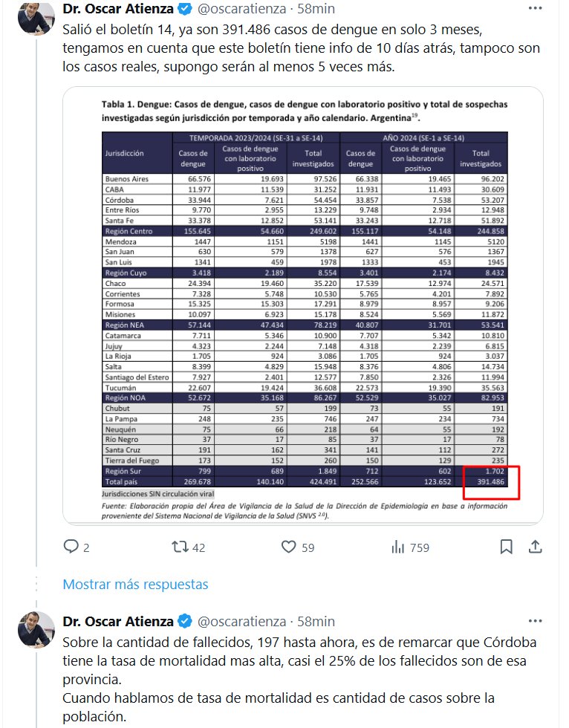This screenshot has height=728, width=569.
Task: Open more options menu on first tweet
Action: 534,9
